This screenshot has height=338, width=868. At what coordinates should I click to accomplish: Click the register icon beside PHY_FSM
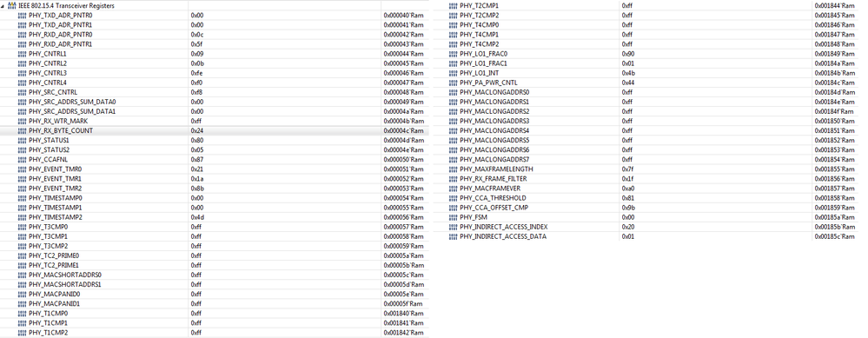(x=454, y=217)
